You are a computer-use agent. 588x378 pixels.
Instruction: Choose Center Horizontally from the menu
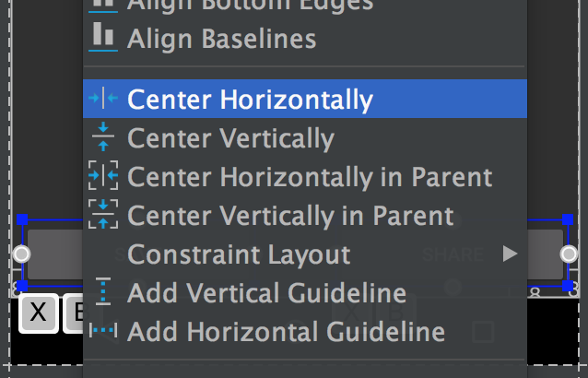(250, 100)
